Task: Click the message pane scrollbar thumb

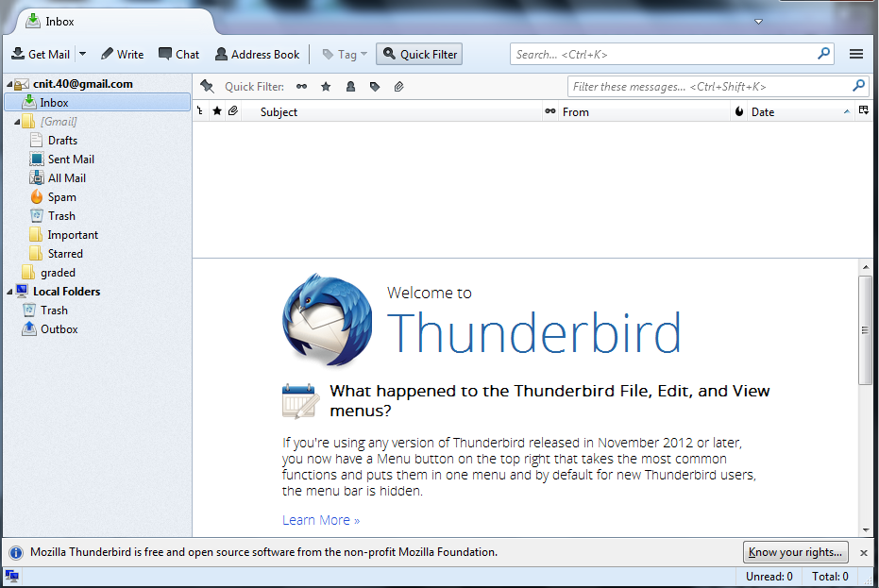Action: pyautogui.click(x=865, y=330)
